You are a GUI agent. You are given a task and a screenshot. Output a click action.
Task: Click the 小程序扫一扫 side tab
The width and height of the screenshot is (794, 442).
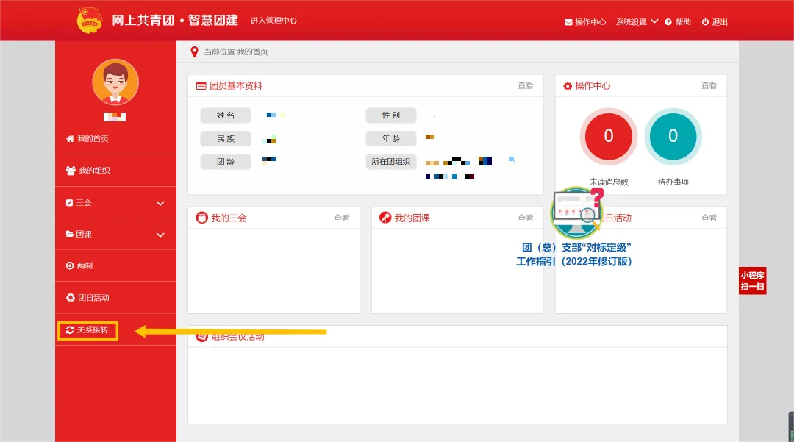click(x=752, y=280)
